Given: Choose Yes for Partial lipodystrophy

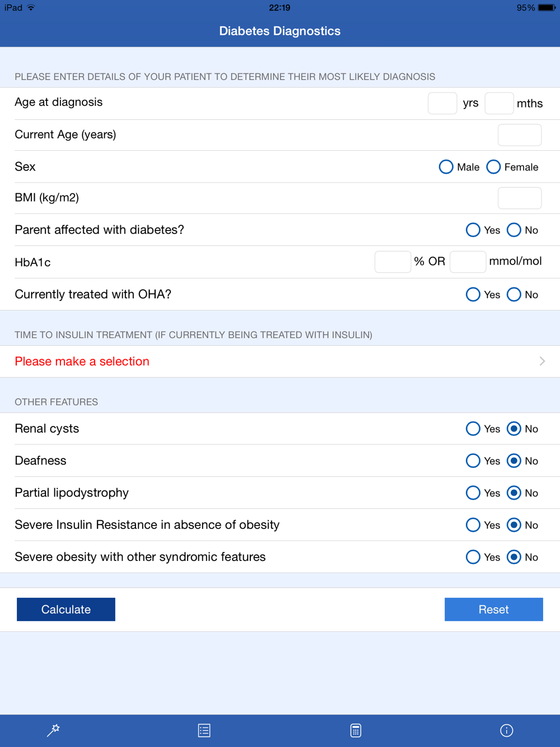Looking at the screenshot, I should pos(473,493).
